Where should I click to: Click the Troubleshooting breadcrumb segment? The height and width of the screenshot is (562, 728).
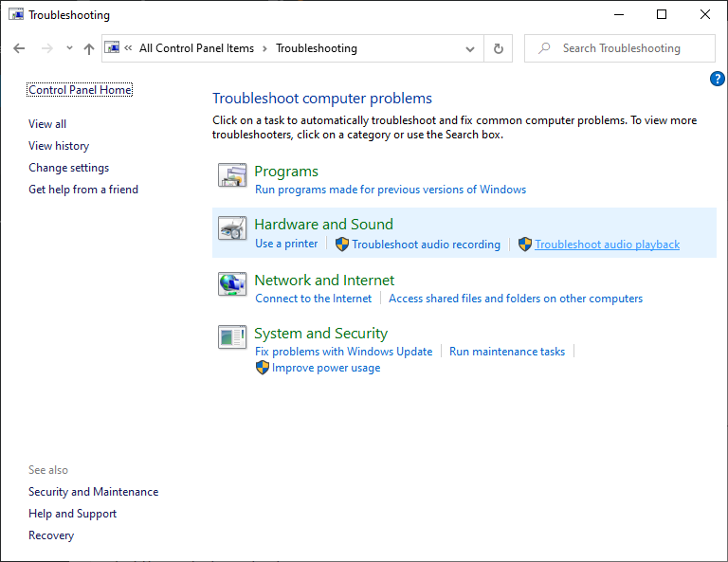coord(317,48)
